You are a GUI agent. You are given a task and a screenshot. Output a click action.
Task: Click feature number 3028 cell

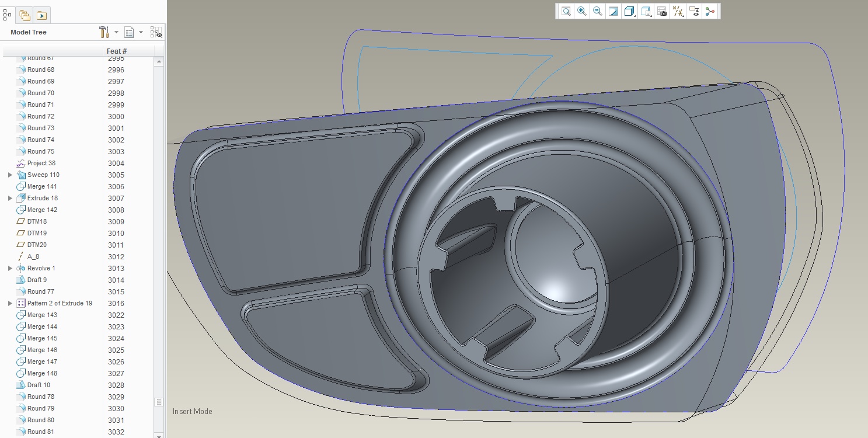[x=116, y=385]
